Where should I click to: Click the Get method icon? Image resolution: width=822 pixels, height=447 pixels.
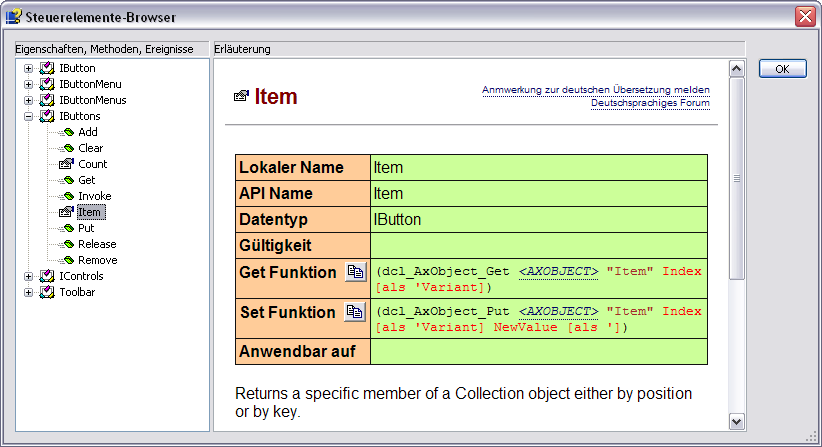pyautogui.click(x=67, y=180)
